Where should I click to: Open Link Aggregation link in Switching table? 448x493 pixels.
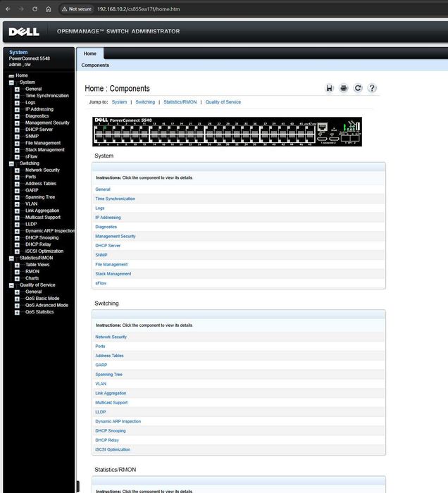111,393
